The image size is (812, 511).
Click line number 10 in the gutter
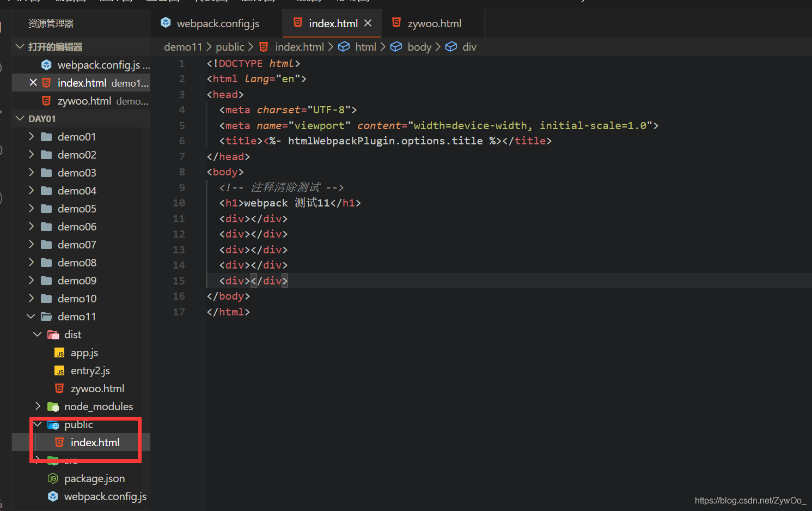click(x=179, y=203)
